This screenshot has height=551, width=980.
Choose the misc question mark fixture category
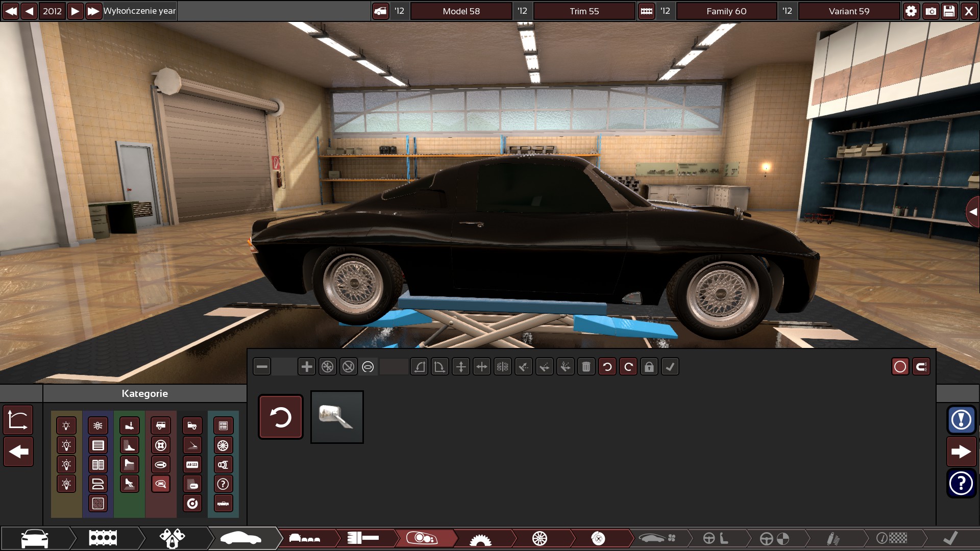click(x=223, y=484)
